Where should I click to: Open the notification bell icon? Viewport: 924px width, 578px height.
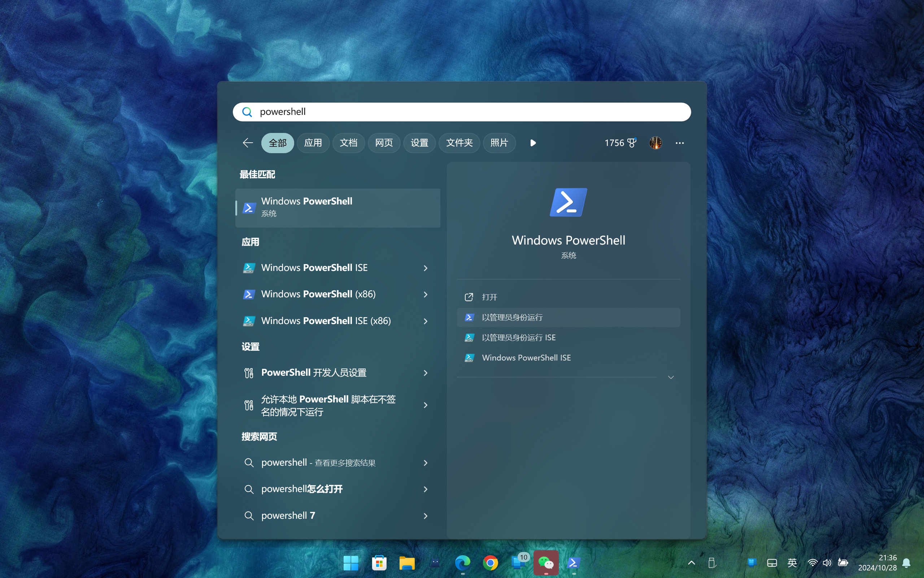(x=906, y=563)
